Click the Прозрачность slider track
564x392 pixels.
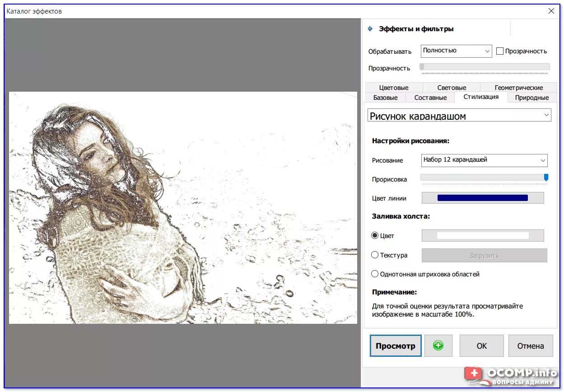[485, 67]
